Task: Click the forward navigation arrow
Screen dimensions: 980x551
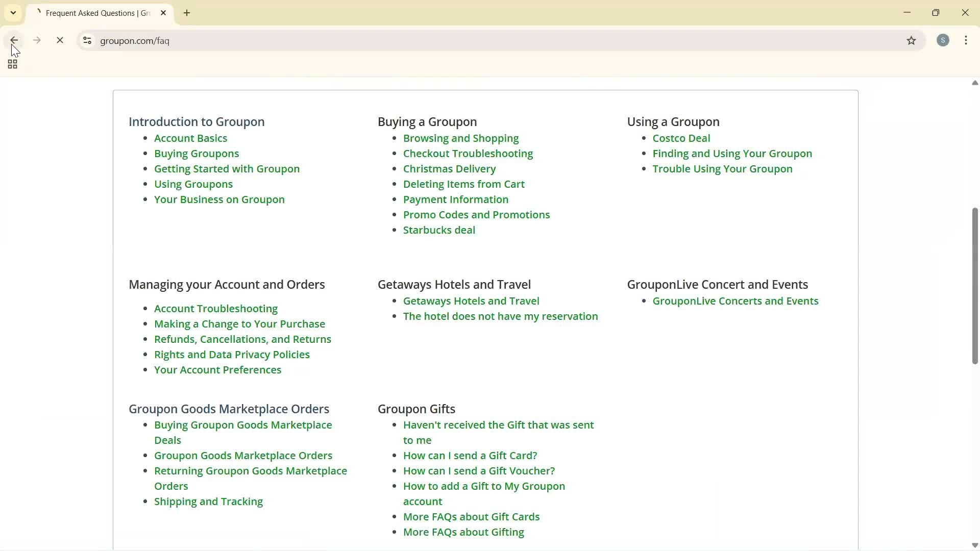Action: point(36,40)
